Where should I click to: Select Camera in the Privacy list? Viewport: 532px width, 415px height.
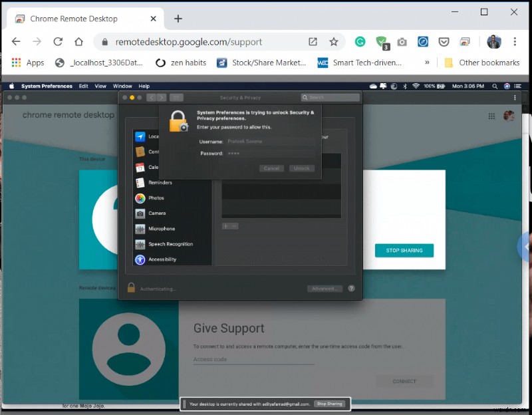coord(157,213)
